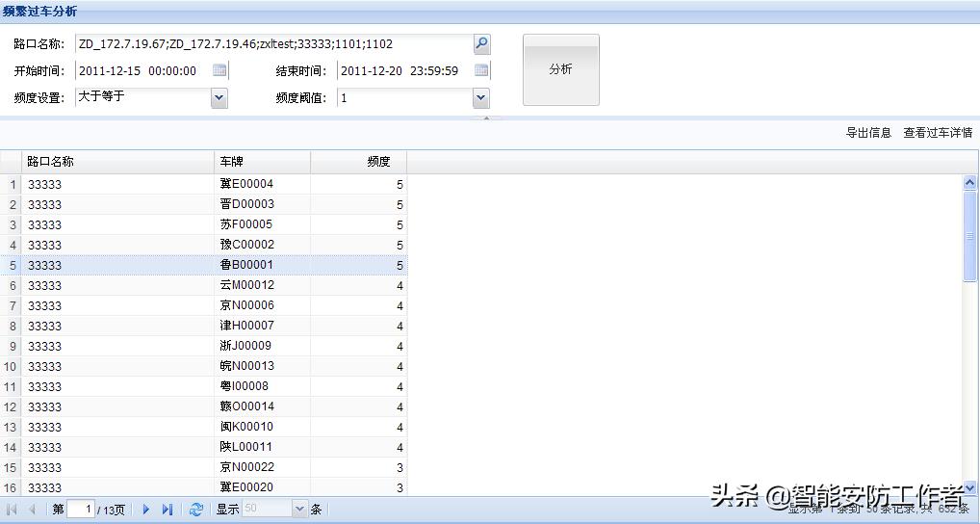This screenshot has width=980, height=524.
Task: Select row with plate 冀E00004
Action: coord(204,185)
